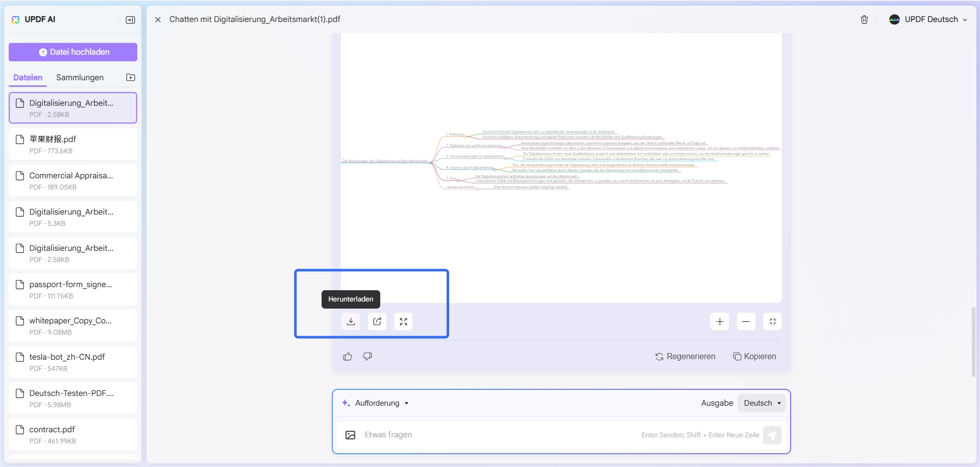This screenshot has height=467, width=980.
Task: Switch to the Sammlungen tab
Action: (x=80, y=78)
